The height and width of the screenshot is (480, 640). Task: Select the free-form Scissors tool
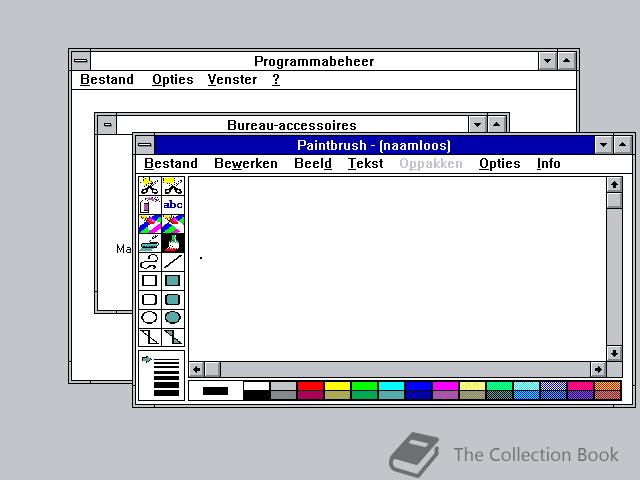click(x=150, y=186)
